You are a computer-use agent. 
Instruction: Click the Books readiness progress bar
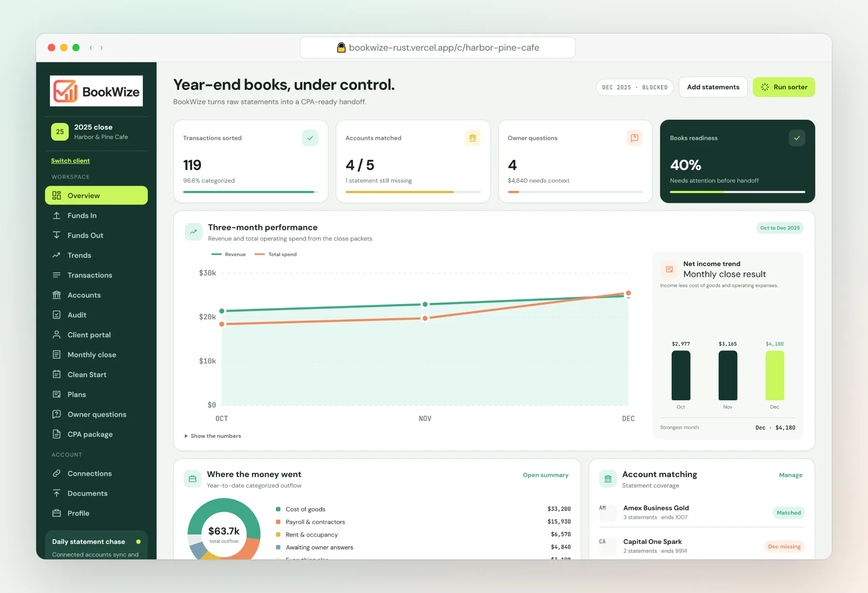(x=737, y=192)
